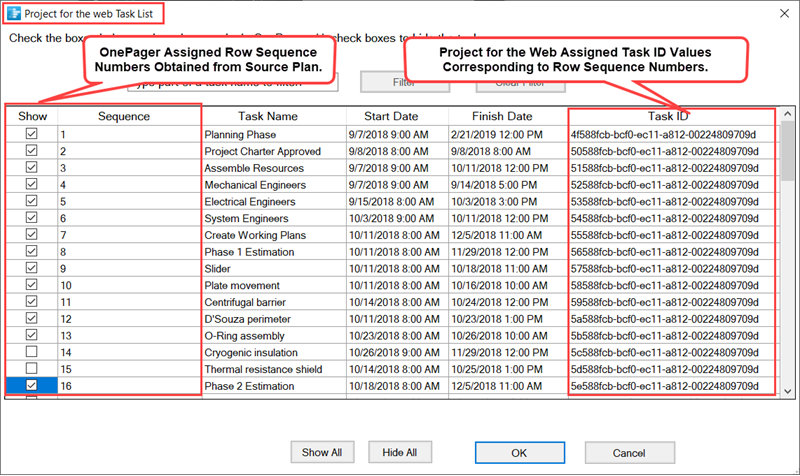800x476 pixels.
Task: Click finish date 2/21/2019 12:00 PM
Action: [x=496, y=135]
